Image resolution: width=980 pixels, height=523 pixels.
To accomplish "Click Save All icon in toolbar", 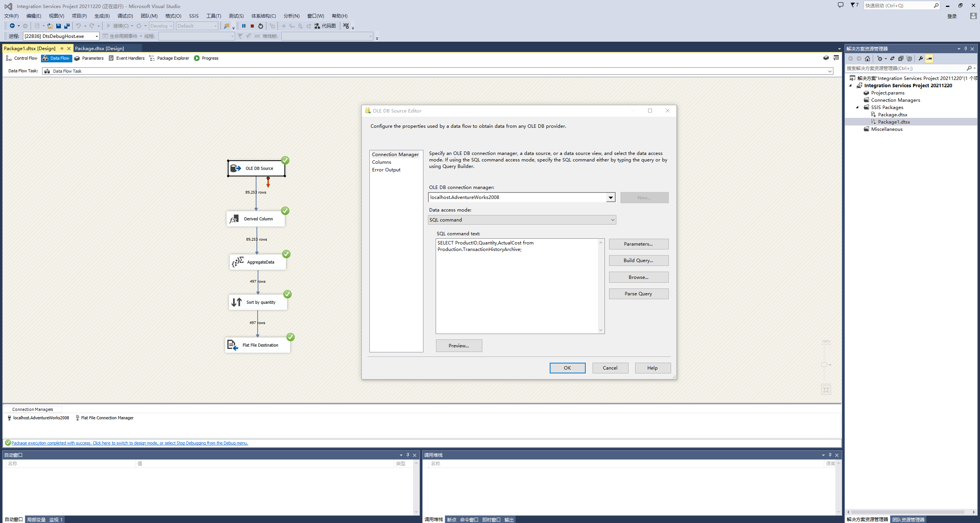I will 67,26.
